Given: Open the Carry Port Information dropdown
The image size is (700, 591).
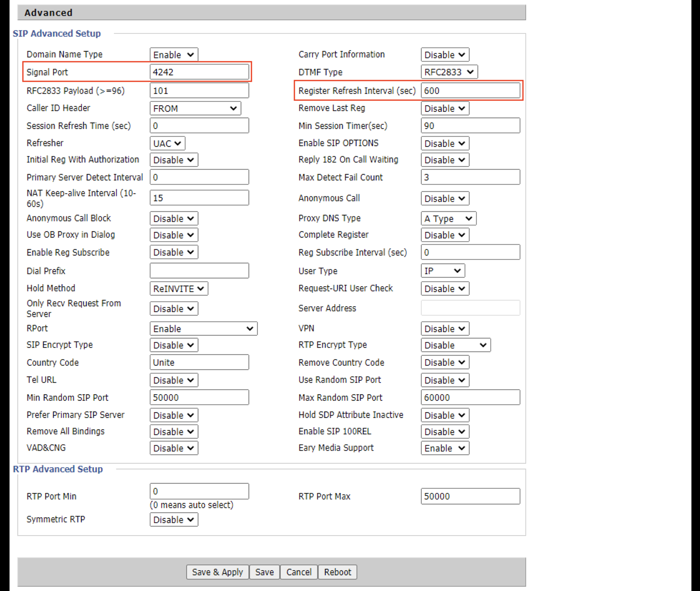Looking at the screenshot, I should [445, 54].
